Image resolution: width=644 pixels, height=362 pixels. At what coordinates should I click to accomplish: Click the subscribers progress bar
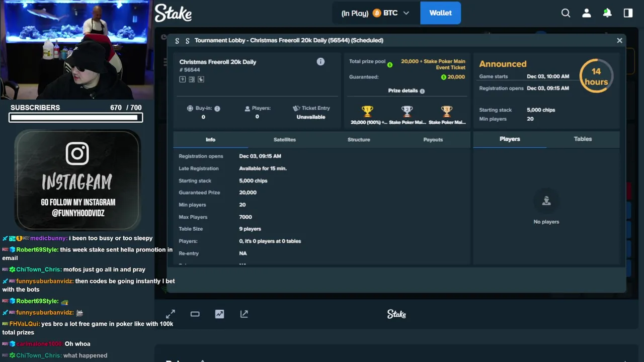tap(75, 117)
